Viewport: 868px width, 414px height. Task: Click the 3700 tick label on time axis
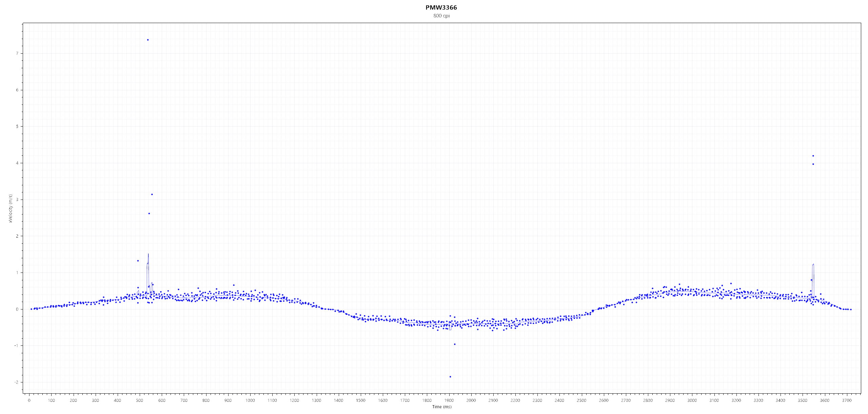pyautogui.click(x=847, y=400)
